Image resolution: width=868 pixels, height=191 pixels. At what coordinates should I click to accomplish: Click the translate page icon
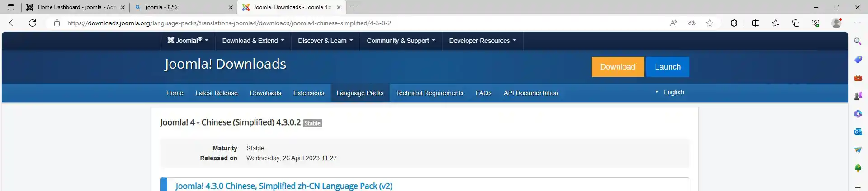(x=692, y=23)
